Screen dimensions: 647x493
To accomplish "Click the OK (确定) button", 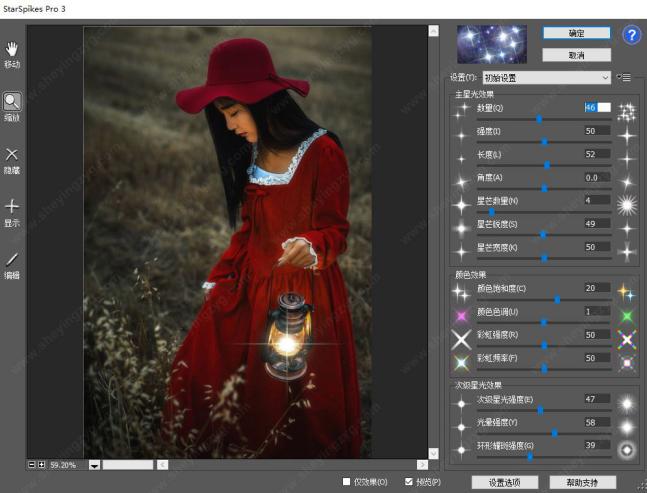I will (576, 33).
